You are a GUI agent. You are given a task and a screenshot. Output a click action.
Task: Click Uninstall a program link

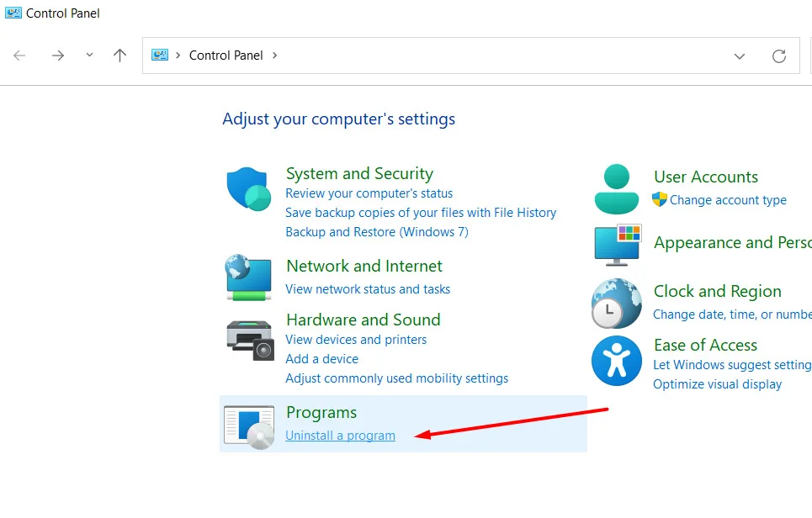pos(340,436)
